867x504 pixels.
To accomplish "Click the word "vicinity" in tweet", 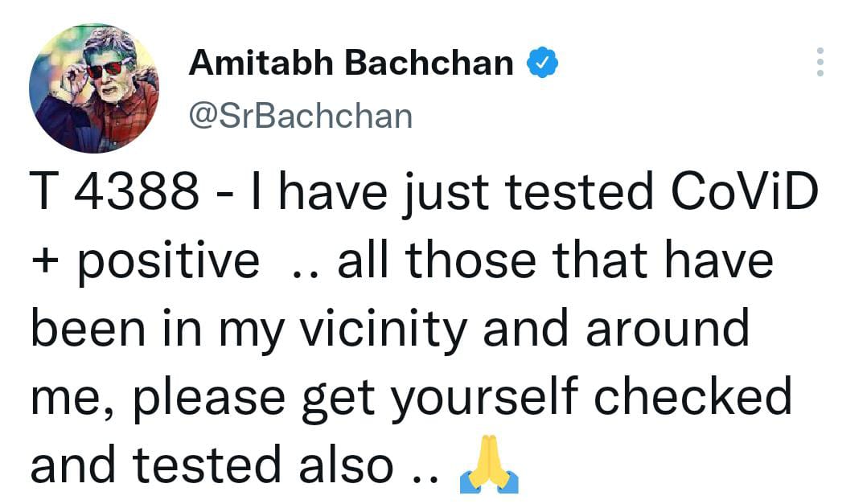I will click(379, 330).
